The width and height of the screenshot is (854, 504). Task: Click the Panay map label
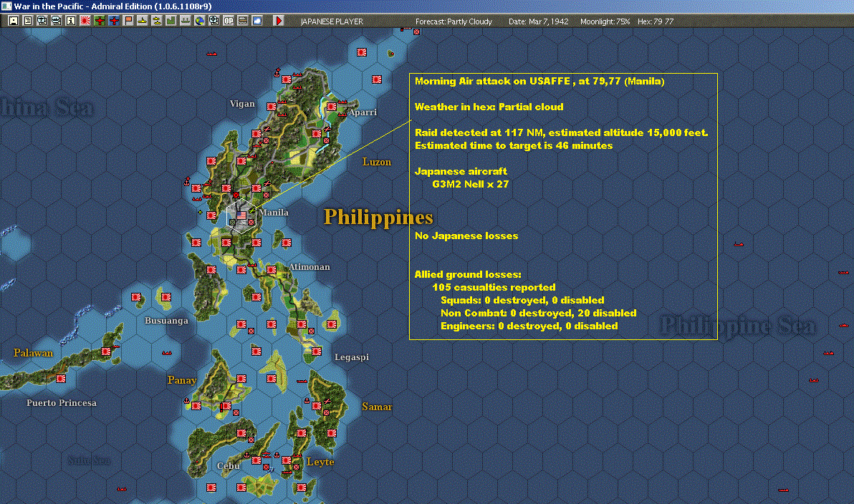[x=181, y=380]
